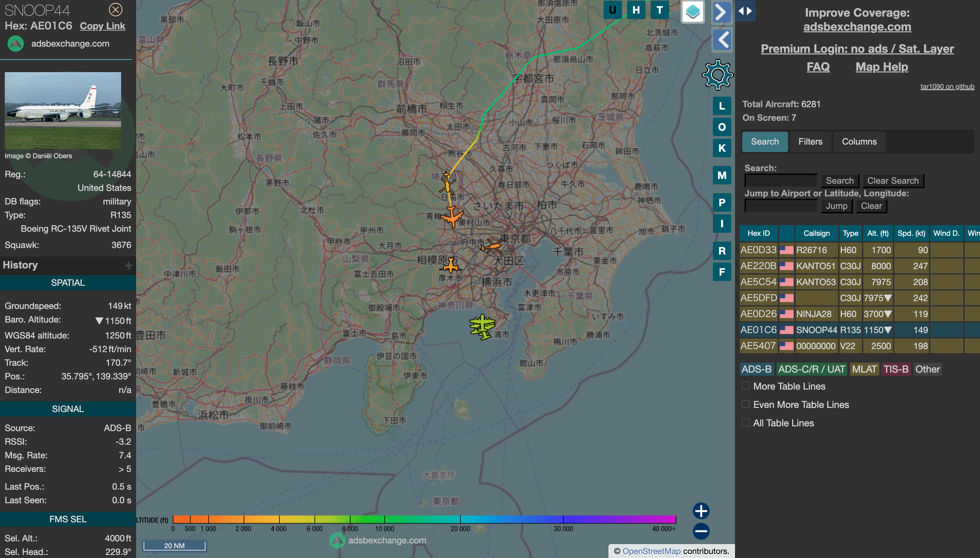Select the KANTO51 aircraft row

pos(860,266)
